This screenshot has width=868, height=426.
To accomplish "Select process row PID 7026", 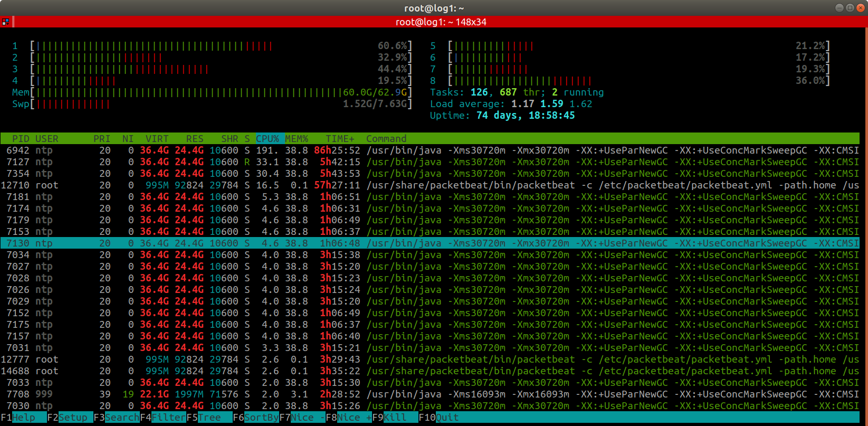I will 430,290.
